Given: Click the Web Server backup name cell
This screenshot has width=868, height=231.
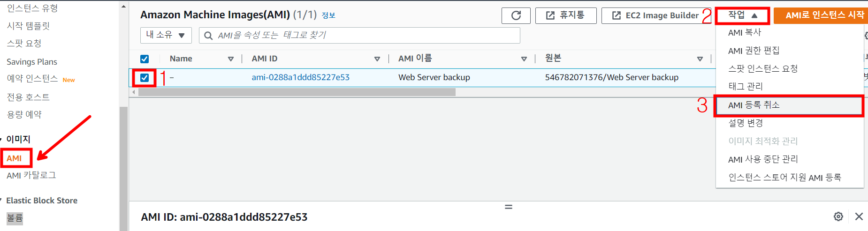Looking at the screenshot, I should click(x=434, y=77).
